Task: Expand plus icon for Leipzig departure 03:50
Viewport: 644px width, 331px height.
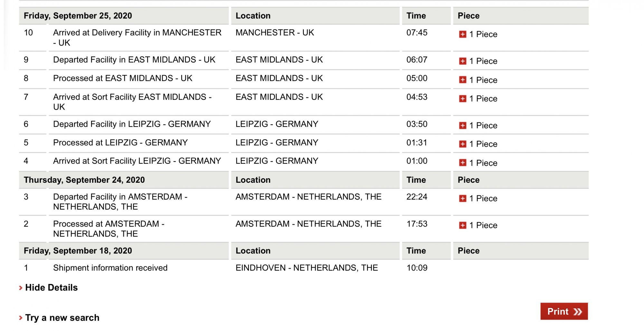Action: (x=462, y=125)
